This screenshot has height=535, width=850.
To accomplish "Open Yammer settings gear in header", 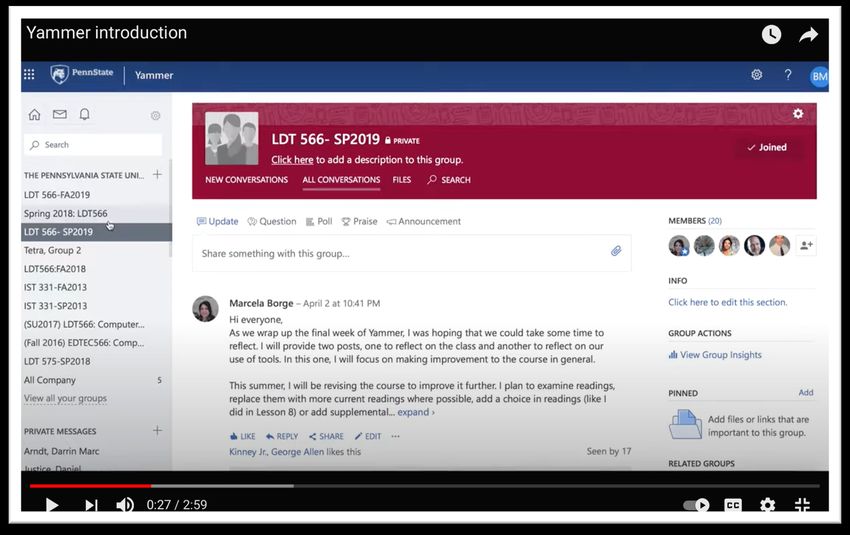I will pos(757,75).
